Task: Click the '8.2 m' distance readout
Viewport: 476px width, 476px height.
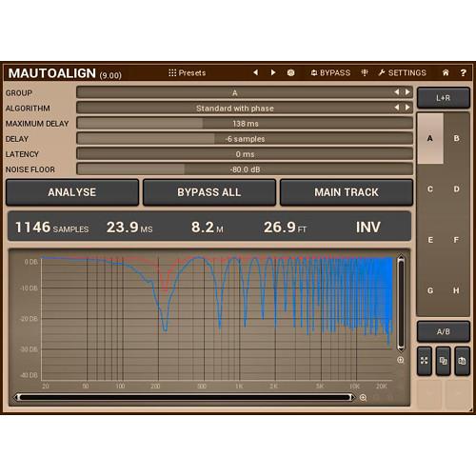Action: pyautogui.click(x=208, y=228)
